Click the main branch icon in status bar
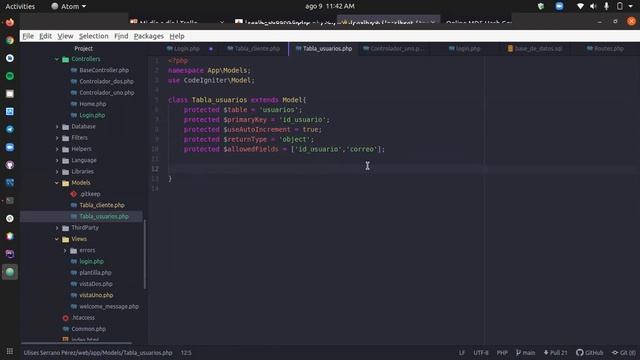 tap(518, 352)
